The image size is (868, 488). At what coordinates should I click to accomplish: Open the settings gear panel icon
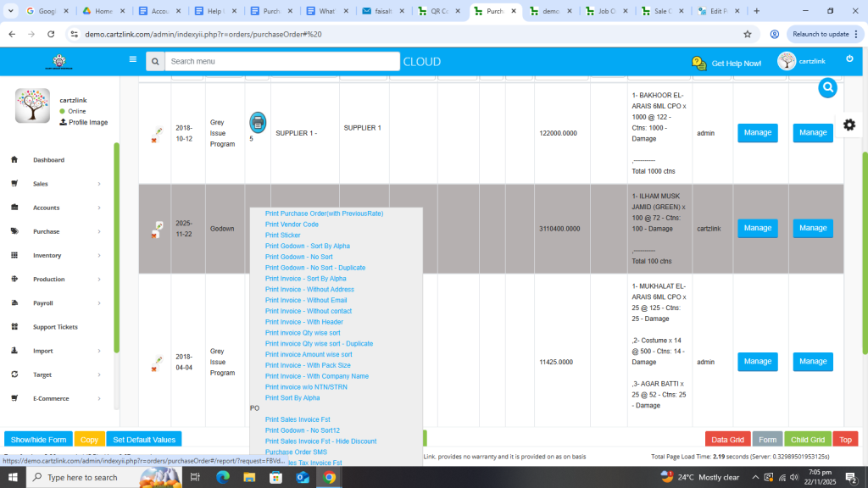849,125
